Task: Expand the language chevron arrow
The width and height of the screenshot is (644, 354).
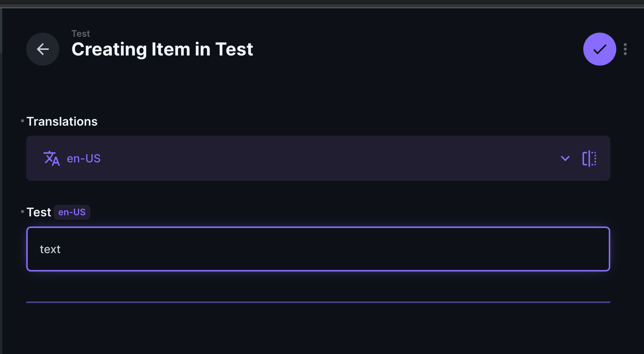Action: click(x=565, y=158)
